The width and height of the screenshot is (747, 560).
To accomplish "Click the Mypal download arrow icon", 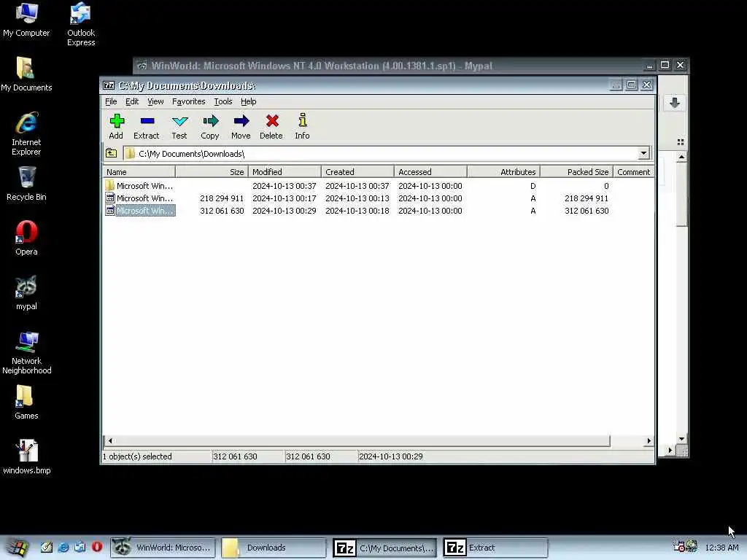I will tap(675, 103).
